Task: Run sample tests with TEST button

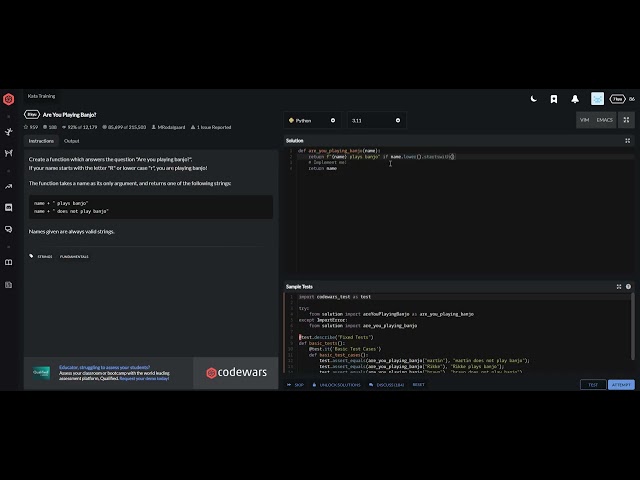Action: [x=593, y=385]
